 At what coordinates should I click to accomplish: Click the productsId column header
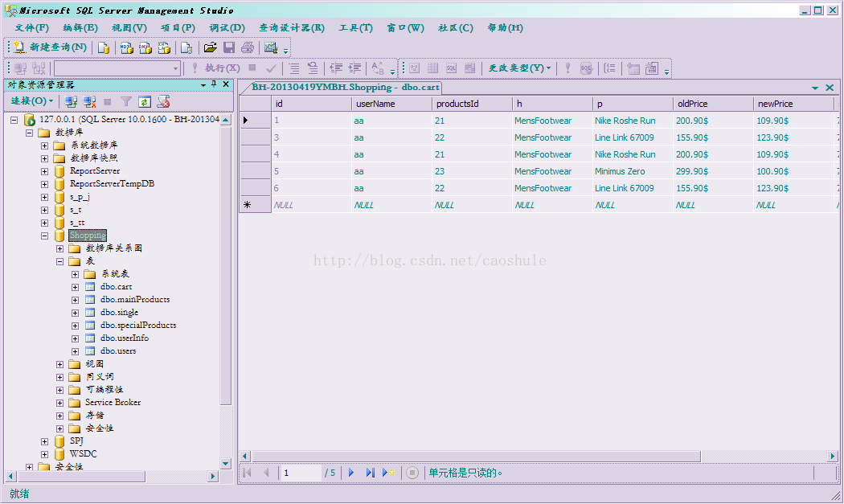coord(472,104)
